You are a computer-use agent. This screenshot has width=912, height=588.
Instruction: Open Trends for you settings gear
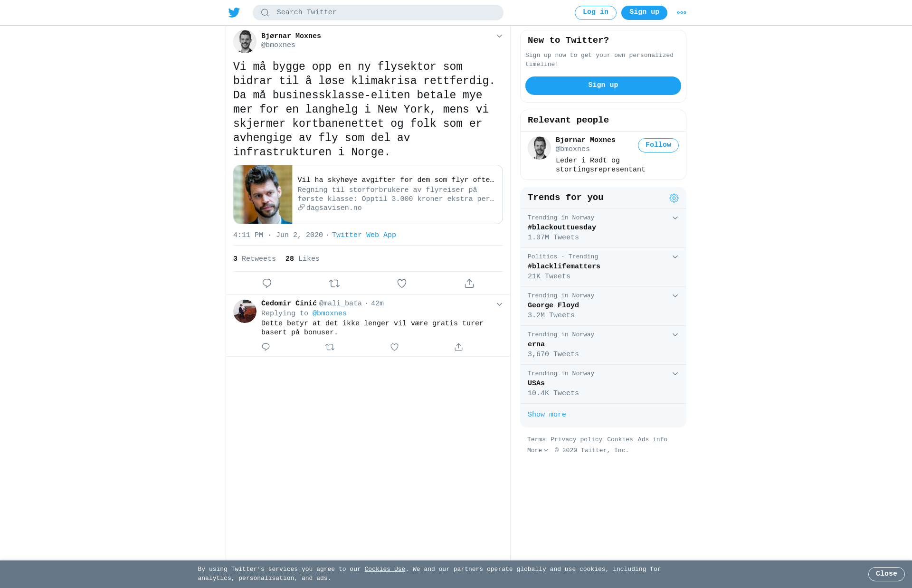(x=674, y=198)
